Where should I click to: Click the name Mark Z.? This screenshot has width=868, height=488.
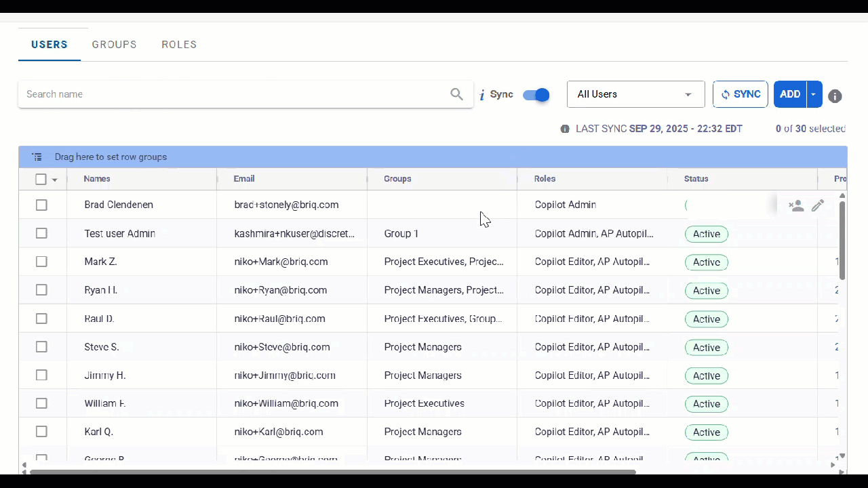100,262
